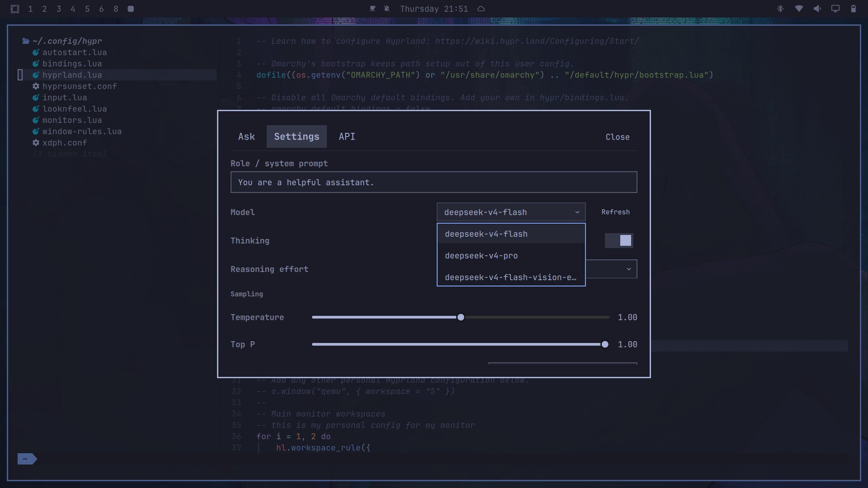Click the Role / system prompt field
The height and width of the screenshot is (488, 868).
(x=434, y=182)
